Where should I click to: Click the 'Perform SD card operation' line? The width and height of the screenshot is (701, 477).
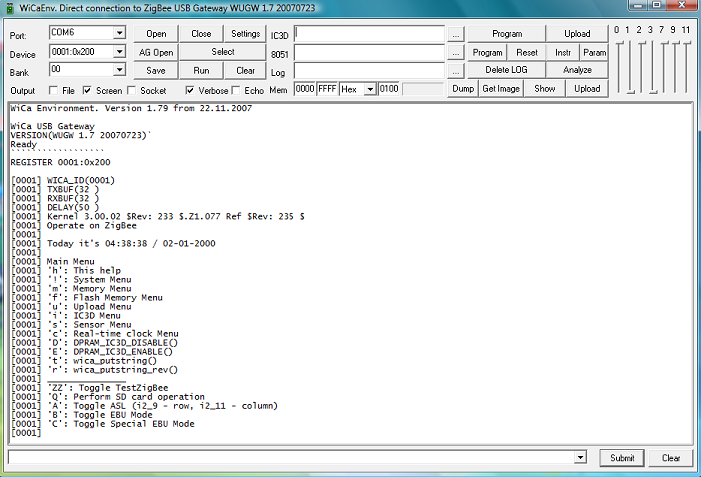pos(139,397)
